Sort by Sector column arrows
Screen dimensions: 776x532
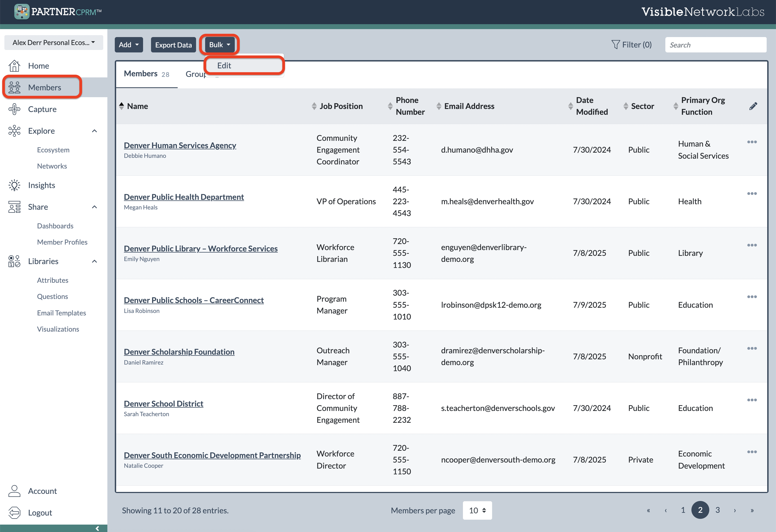626,106
